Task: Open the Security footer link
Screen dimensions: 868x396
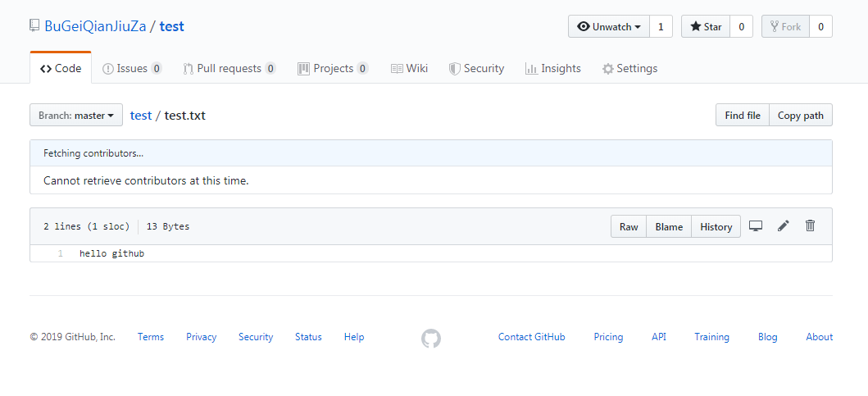Action: pos(256,337)
